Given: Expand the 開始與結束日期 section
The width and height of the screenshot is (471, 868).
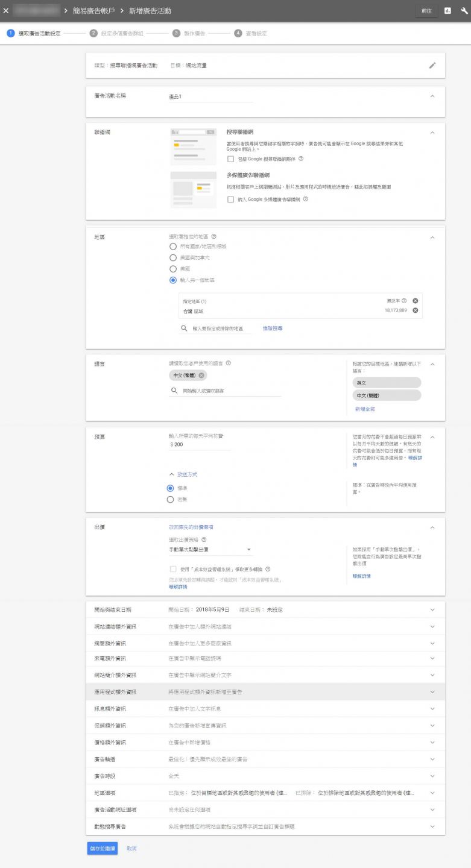Looking at the screenshot, I should coord(432,609).
